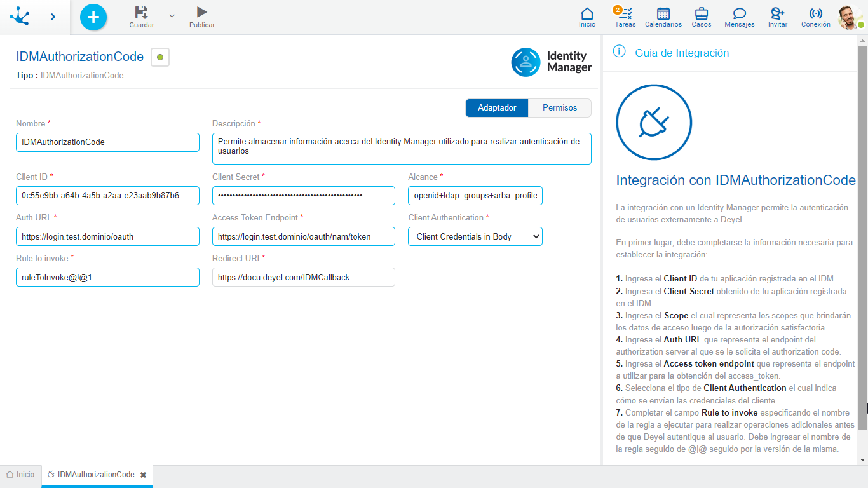
Task: Open the Client Authentication dropdown
Action: pyautogui.click(x=475, y=236)
